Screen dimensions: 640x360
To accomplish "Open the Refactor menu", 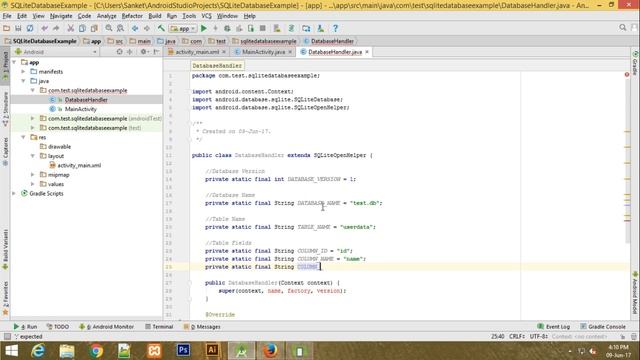I will point(132,16).
